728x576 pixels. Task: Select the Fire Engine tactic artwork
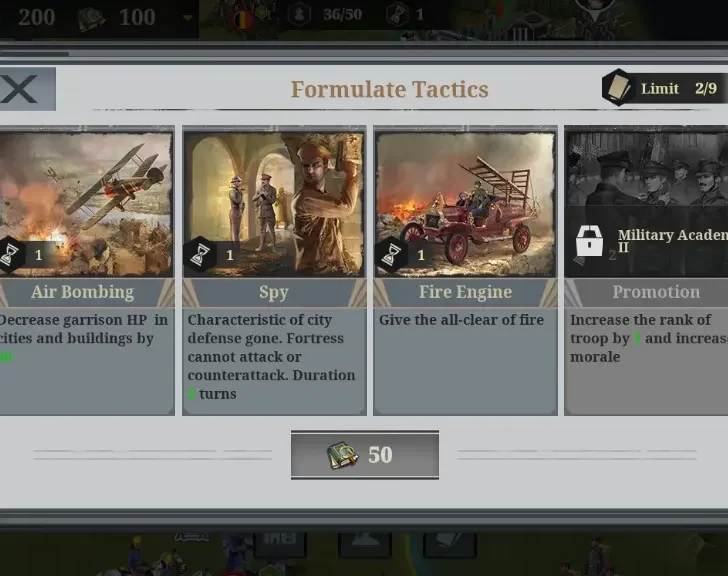pyautogui.click(x=465, y=204)
